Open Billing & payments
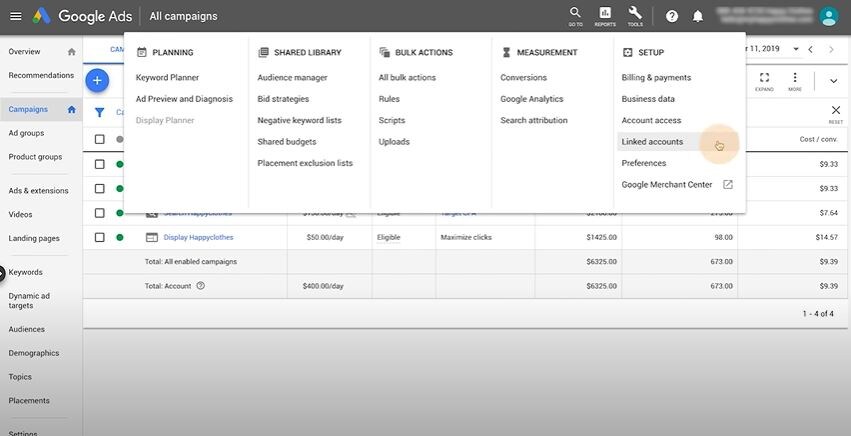Screen dimensions: 851x436 [656, 78]
